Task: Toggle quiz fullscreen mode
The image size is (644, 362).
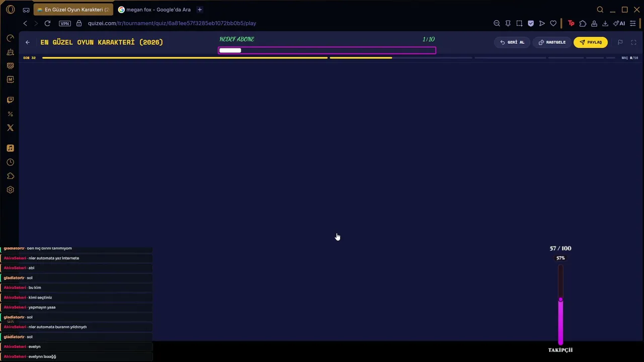Action: pos(633,42)
